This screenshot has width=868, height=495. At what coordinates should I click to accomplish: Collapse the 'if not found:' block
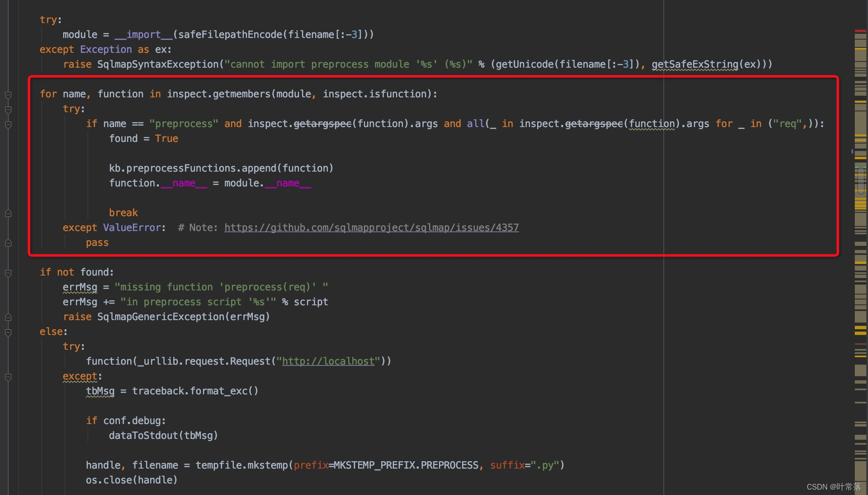[8, 273]
